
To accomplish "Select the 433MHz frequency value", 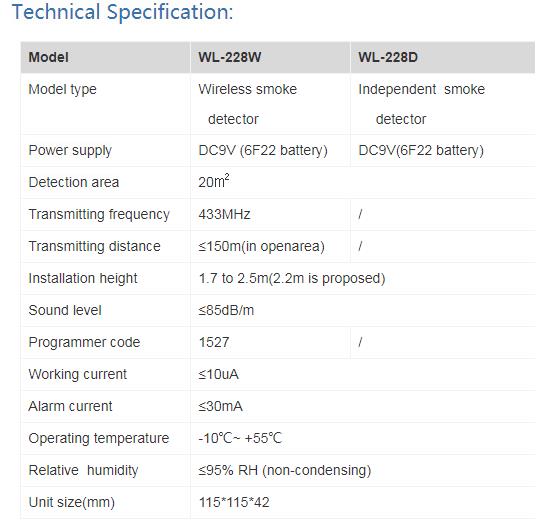I will 224,214.
